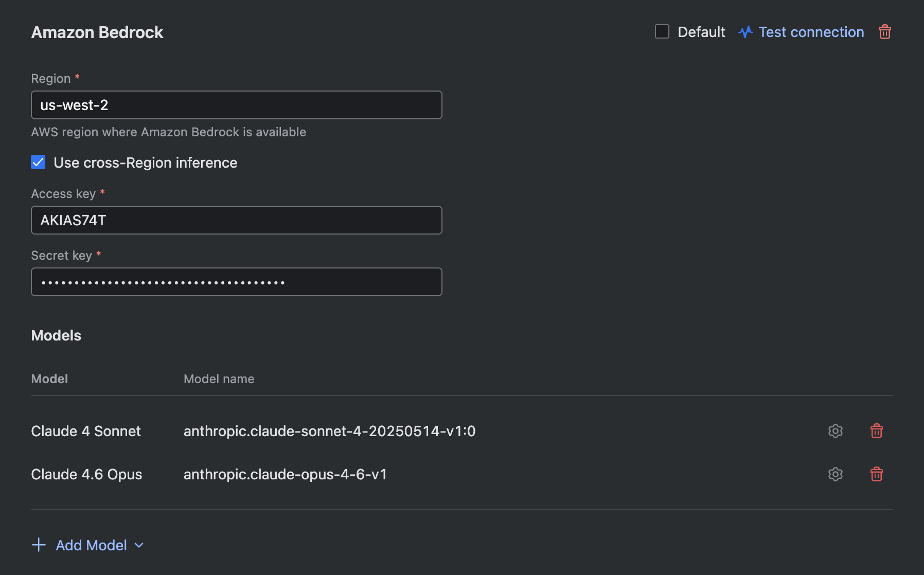Click the Amazon Bedrock heading

[x=97, y=32]
